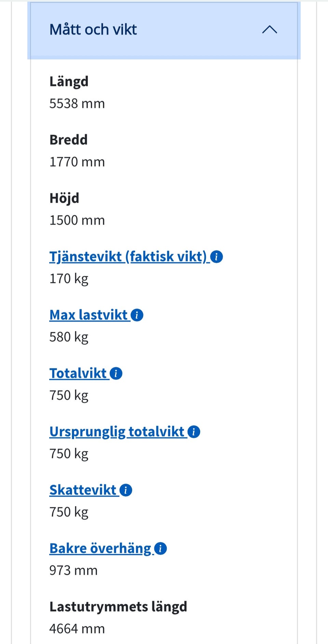
Task: Click info icon next to Max lastvikt
Action: pyautogui.click(x=137, y=315)
